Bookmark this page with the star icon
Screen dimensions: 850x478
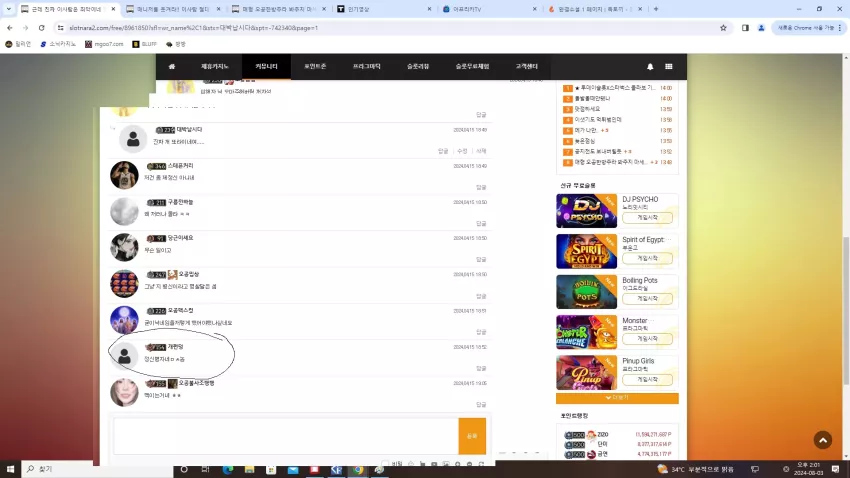tap(723, 28)
